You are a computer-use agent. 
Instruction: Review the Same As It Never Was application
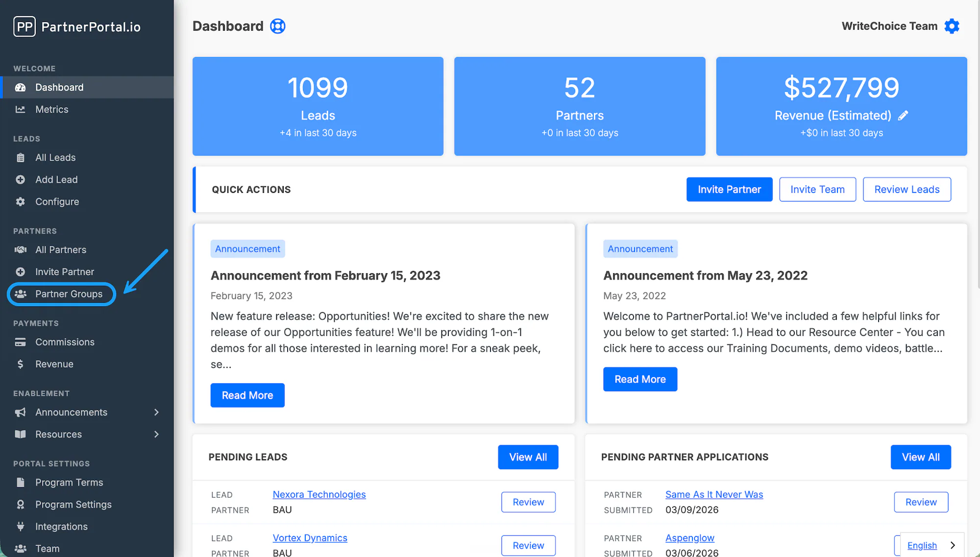(x=921, y=502)
